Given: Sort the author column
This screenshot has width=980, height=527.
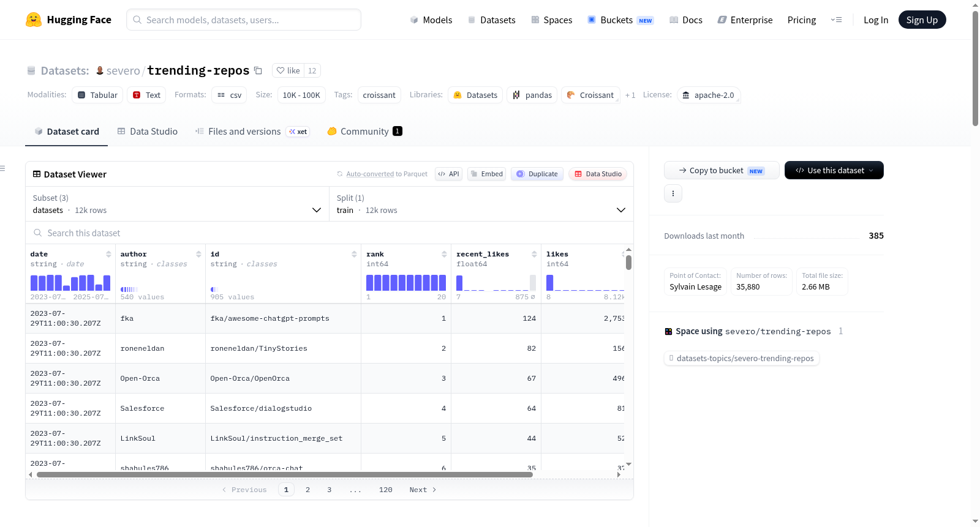Looking at the screenshot, I should click(198, 254).
